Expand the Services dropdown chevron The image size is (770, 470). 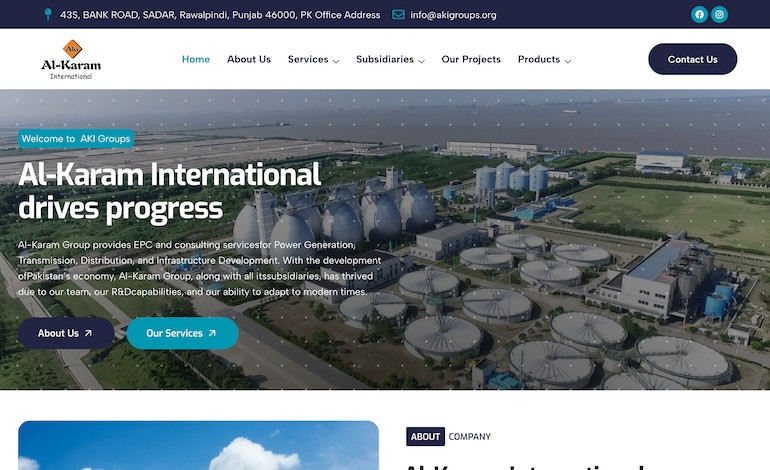pyautogui.click(x=336, y=61)
